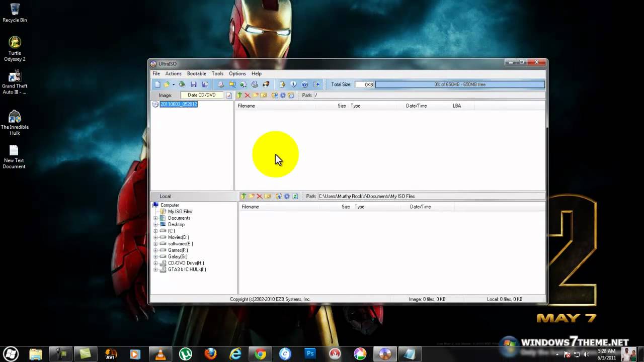Open the Help menu
This screenshot has width=644, height=362.
pos(257,73)
